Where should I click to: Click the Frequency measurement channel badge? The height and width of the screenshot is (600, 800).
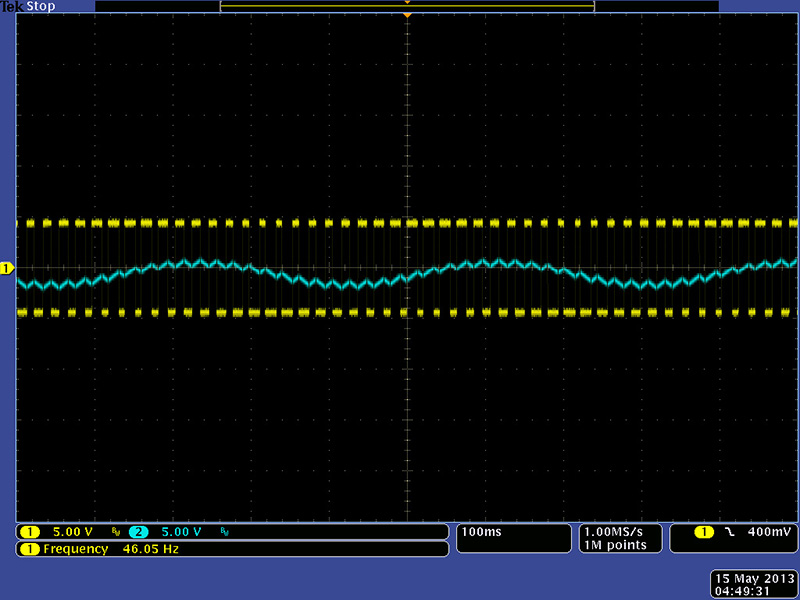pos(31,549)
